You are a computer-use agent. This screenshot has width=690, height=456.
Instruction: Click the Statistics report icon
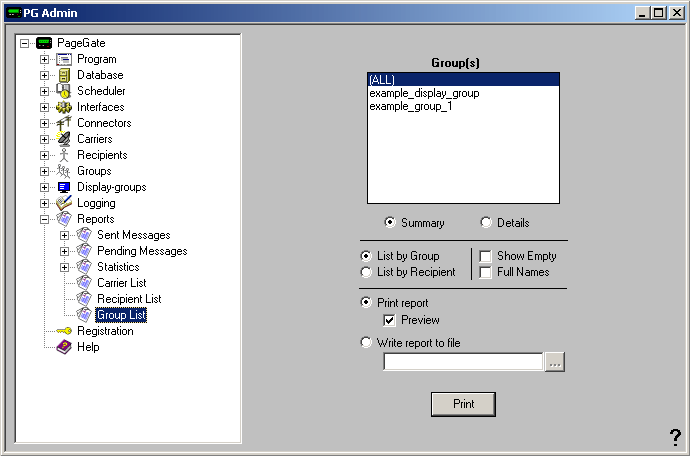[x=84, y=267]
